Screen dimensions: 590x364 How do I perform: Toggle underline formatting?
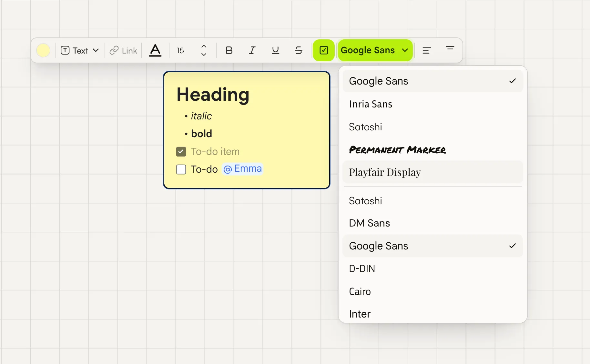point(275,50)
